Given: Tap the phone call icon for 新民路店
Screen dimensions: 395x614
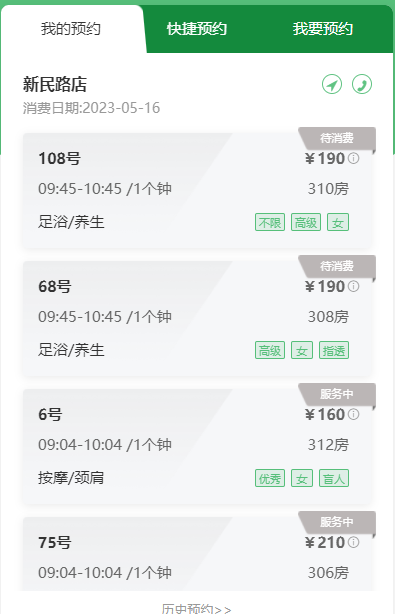Looking at the screenshot, I should (x=362, y=84).
